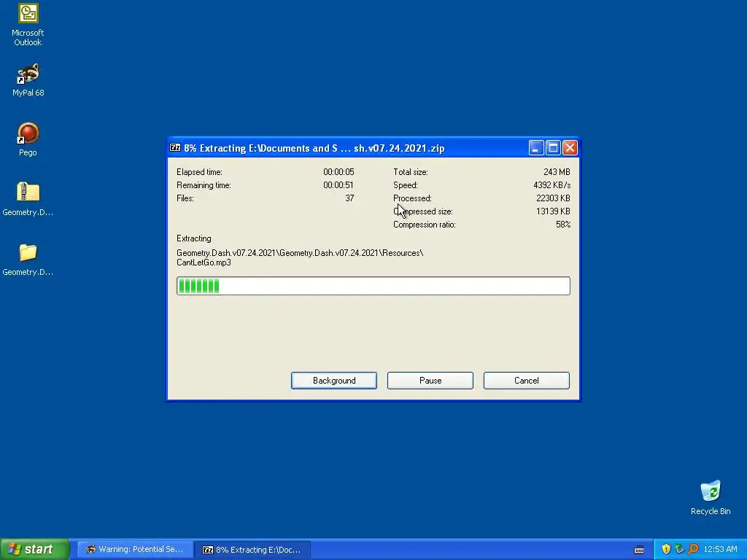Image resolution: width=747 pixels, height=560 pixels.
Task: Select the Geometry.D... folder icon
Action: (28, 260)
